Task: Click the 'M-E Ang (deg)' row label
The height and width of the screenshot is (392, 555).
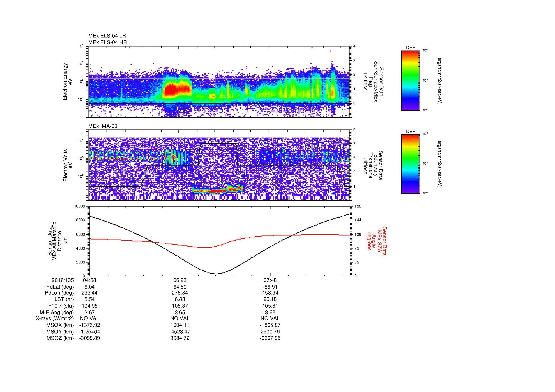Action: click(x=56, y=313)
